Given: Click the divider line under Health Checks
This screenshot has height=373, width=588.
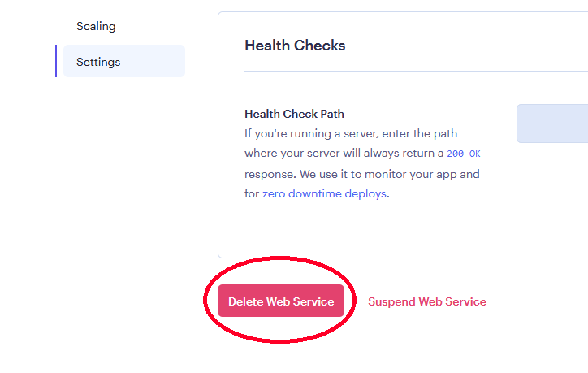Looking at the screenshot, I should (x=406, y=71).
